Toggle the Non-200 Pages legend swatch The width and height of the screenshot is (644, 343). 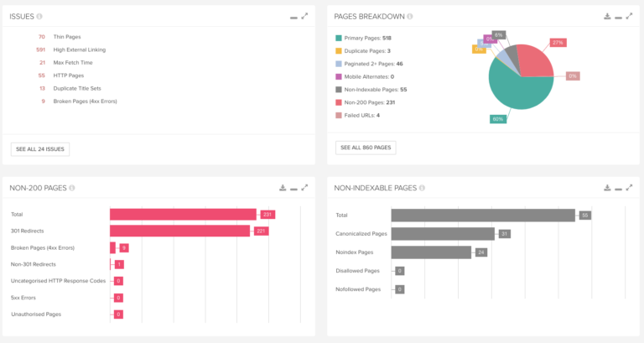pos(339,102)
